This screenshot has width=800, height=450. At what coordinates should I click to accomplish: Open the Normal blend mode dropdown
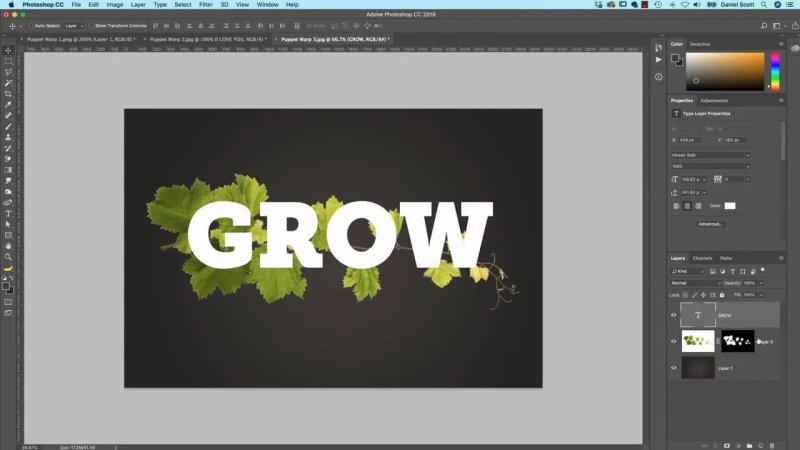pos(695,283)
